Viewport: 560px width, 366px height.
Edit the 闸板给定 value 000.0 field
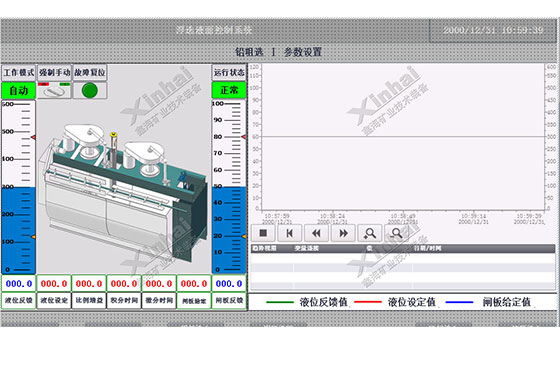[x=194, y=284]
